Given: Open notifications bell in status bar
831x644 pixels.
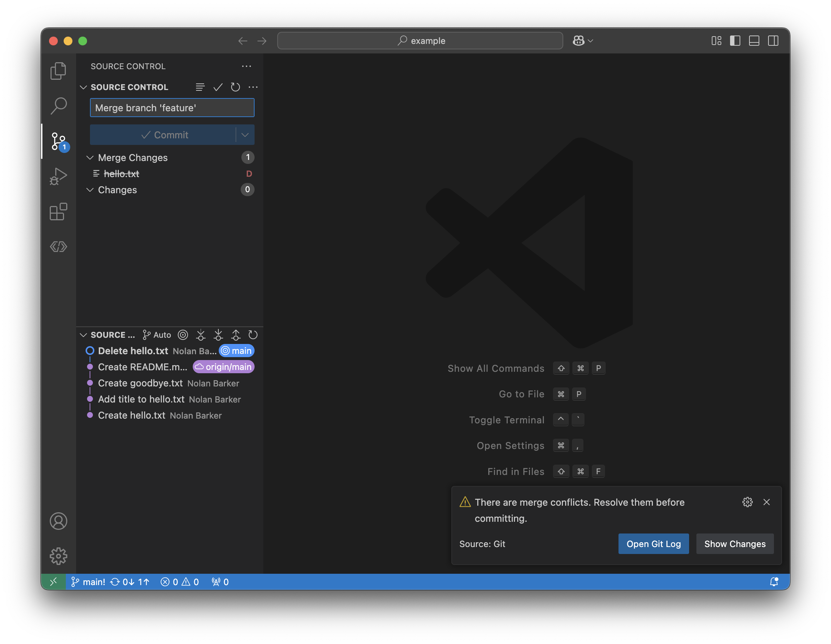Looking at the screenshot, I should [774, 581].
